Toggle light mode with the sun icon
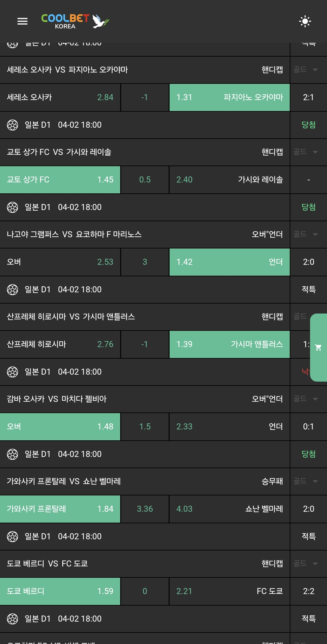Image resolution: width=327 pixels, height=644 pixels. tap(305, 21)
